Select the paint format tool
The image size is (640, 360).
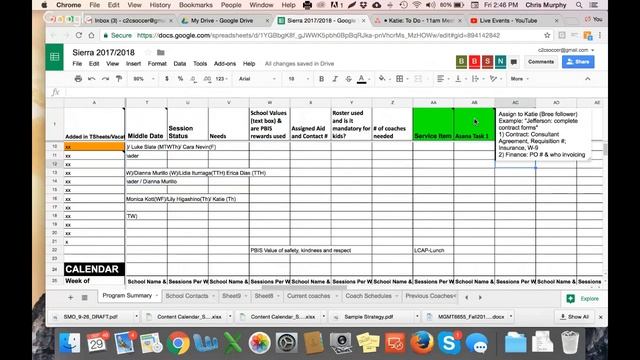coord(119,79)
